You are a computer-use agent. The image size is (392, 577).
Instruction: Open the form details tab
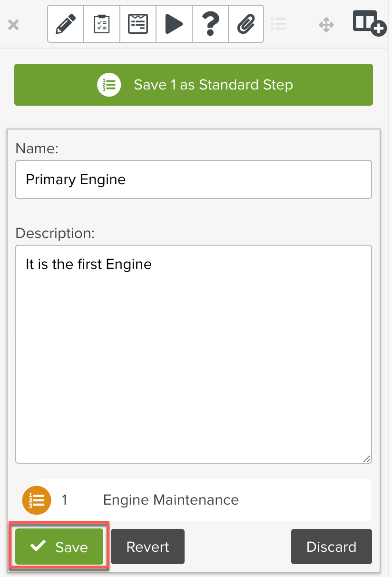coord(138,24)
